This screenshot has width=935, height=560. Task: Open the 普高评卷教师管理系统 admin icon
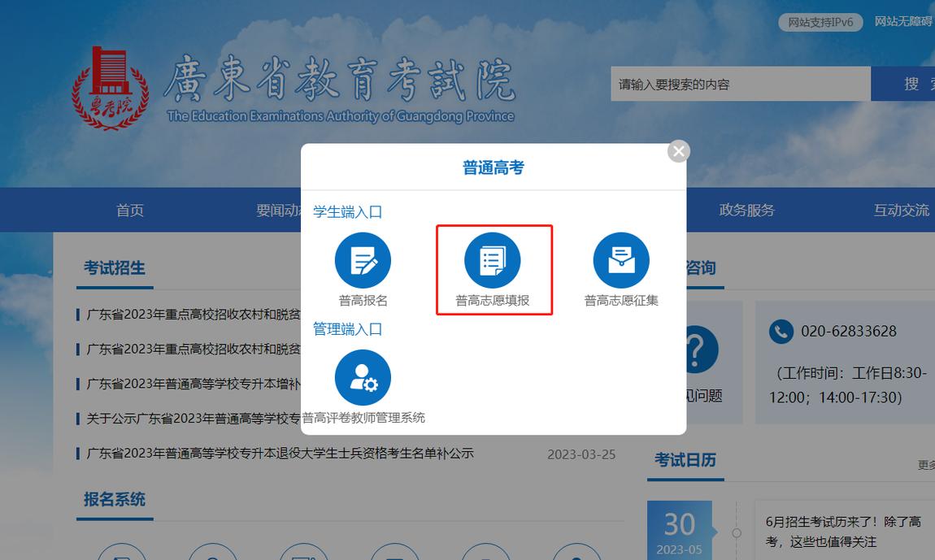coord(363,376)
